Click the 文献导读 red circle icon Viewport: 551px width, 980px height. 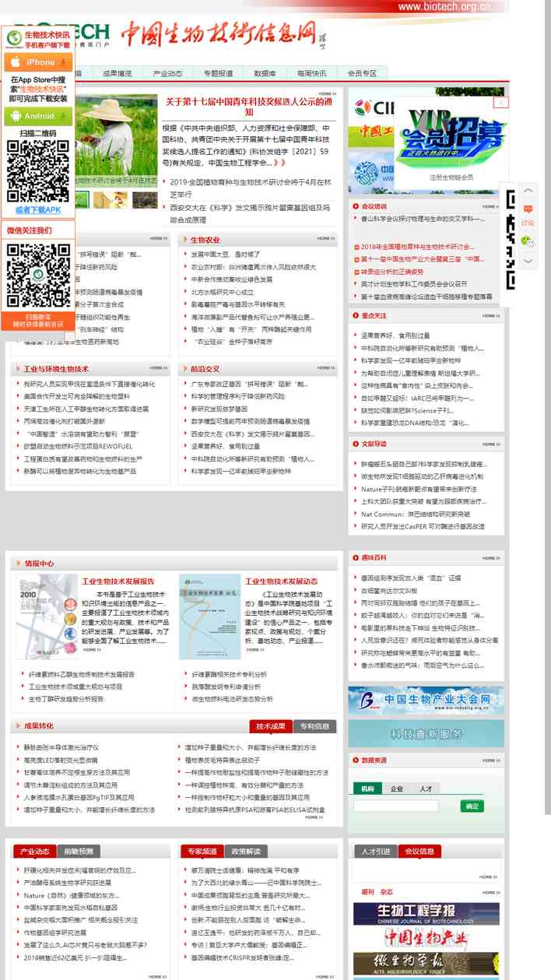[356, 444]
